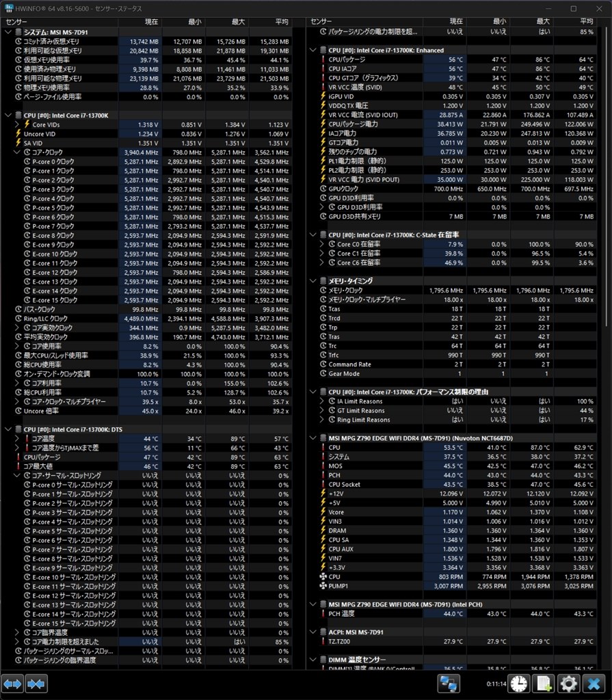The height and width of the screenshot is (700, 612).
Task: Click the lightning icon beside DRAM
Action: tap(323, 530)
